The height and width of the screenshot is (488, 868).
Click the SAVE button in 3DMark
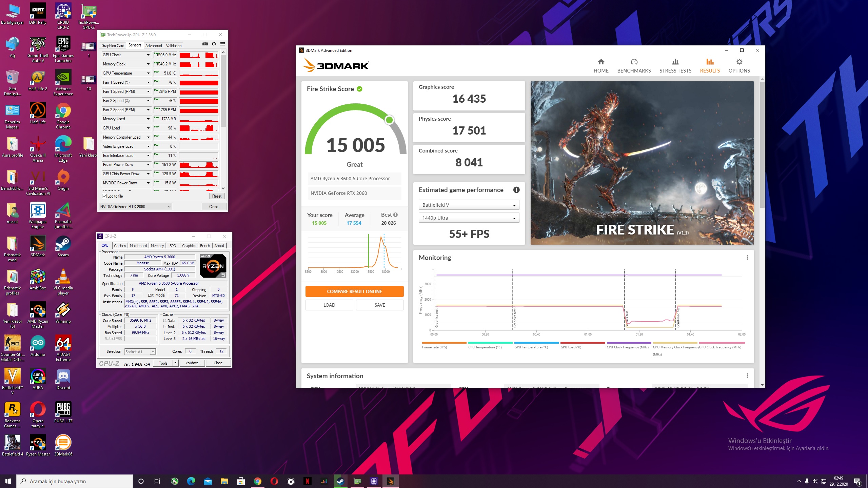click(380, 305)
